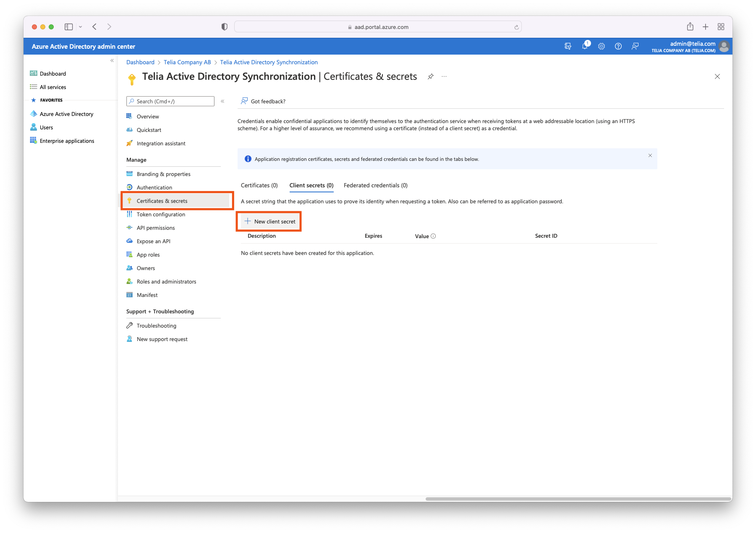
Task: Click the Value column info icon
Action: coord(433,236)
